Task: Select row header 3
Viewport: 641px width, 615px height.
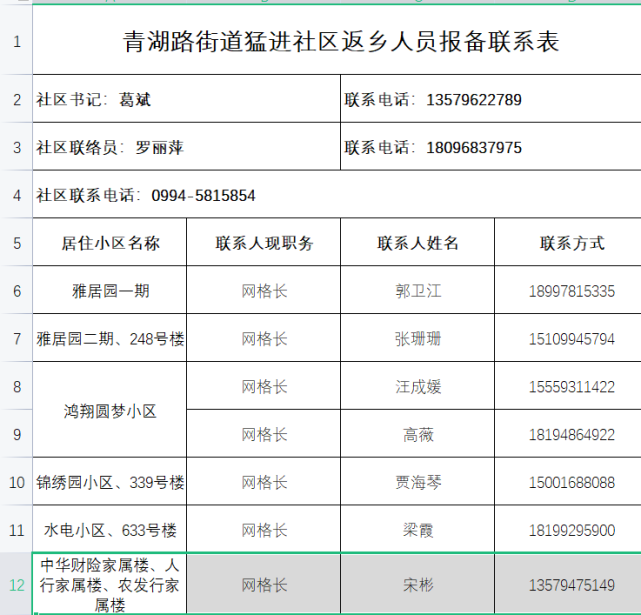Action: click(16, 147)
